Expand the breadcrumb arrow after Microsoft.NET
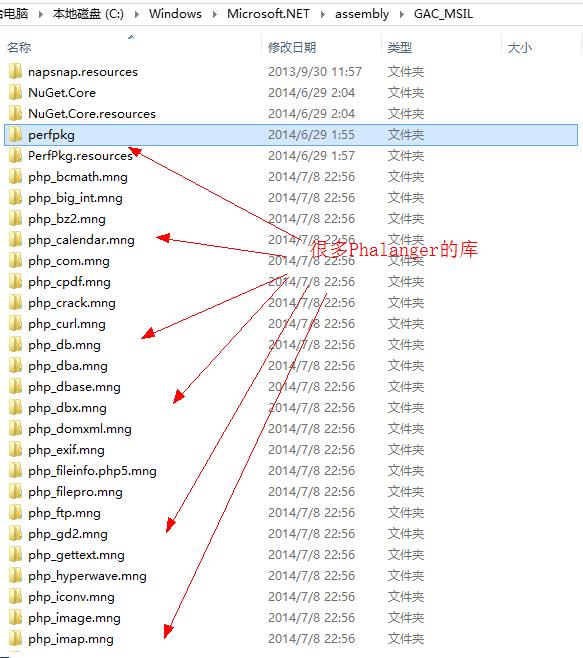This screenshot has width=583, height=658. click(x=323, y=14)
